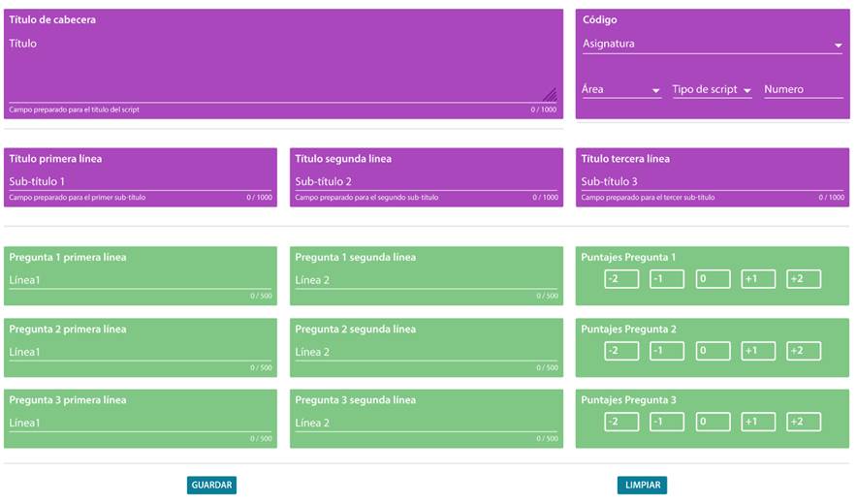The image size is (857, 504).
Task: Choose score -1 for Pregunta 3
Action: pos(667,422)
